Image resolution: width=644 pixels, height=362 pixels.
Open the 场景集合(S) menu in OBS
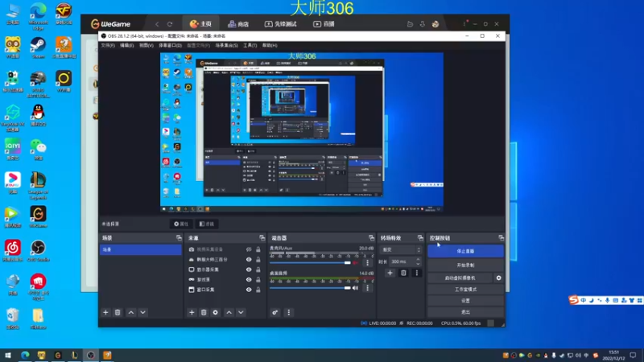(227, 45)
